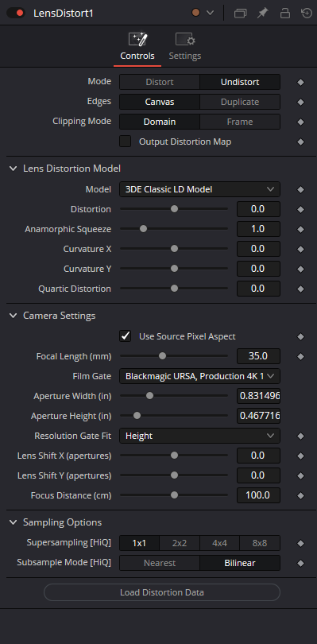Viewport: 317px width, 644px height.
Task: Uncheck Use Source Pixel Aspect
Action: [x=126, y=336]
